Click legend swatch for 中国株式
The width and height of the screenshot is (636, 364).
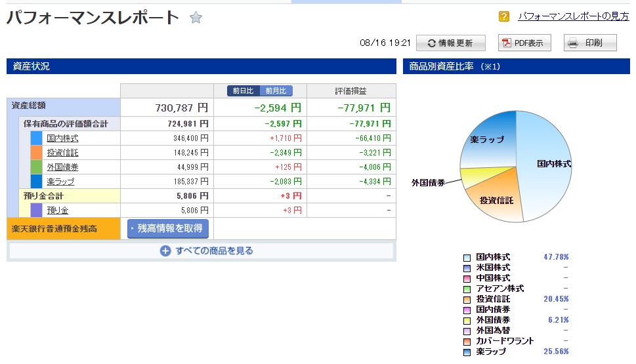click(467, 279)
